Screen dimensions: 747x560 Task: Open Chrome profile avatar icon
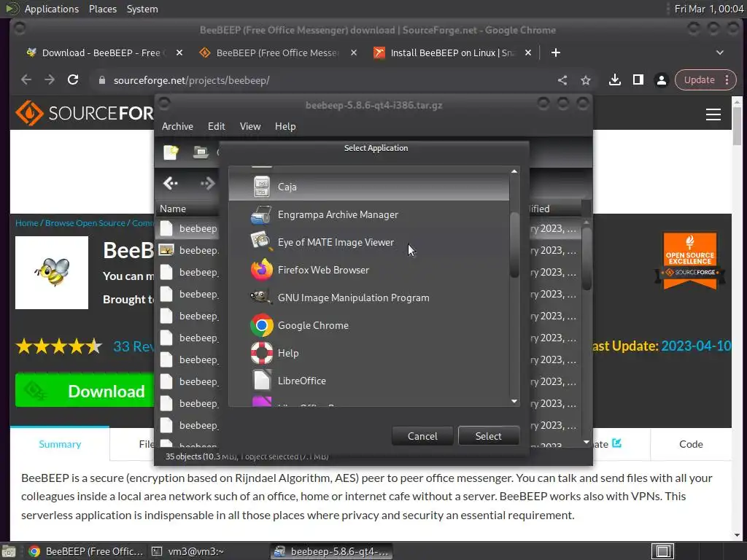[661, 80]
